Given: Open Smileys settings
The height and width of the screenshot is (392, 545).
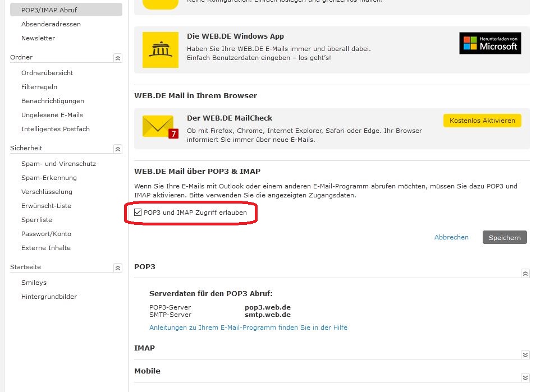Looking at the screenshot, I should tap(34, 283).
